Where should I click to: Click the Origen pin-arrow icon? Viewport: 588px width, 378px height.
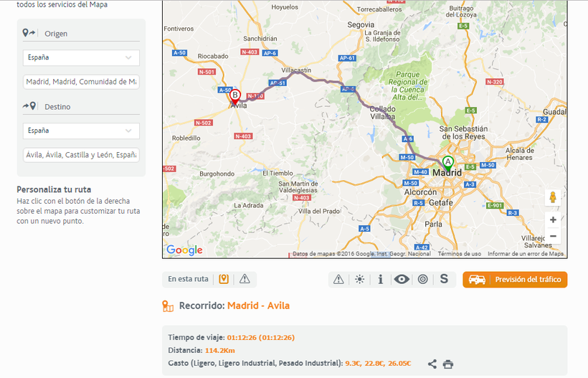pyautogui.click(x=29, y=33)
